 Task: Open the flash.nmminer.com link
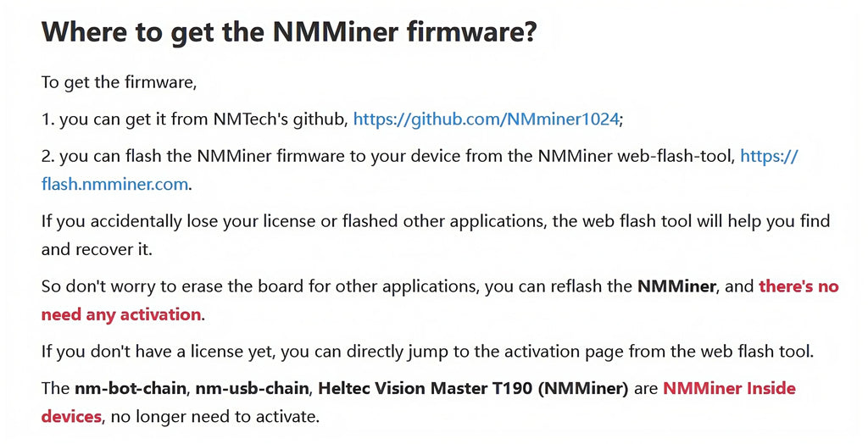pyautogui.click(x=115, y=184)
